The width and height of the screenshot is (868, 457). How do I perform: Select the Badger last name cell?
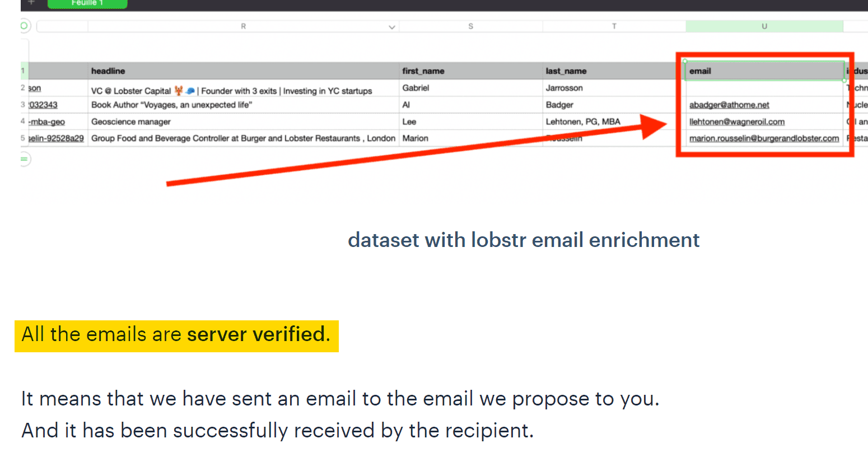coord(614,105)
